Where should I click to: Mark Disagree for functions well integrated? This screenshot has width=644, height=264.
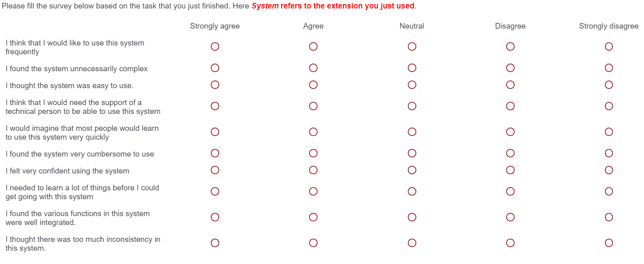[510, 217]
